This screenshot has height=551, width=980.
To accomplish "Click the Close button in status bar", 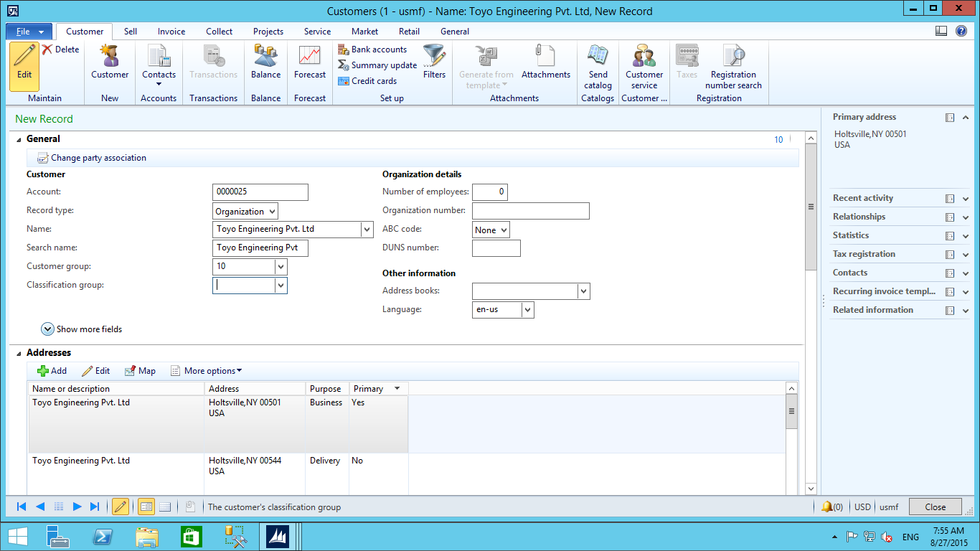I will (x=936, y=507).
